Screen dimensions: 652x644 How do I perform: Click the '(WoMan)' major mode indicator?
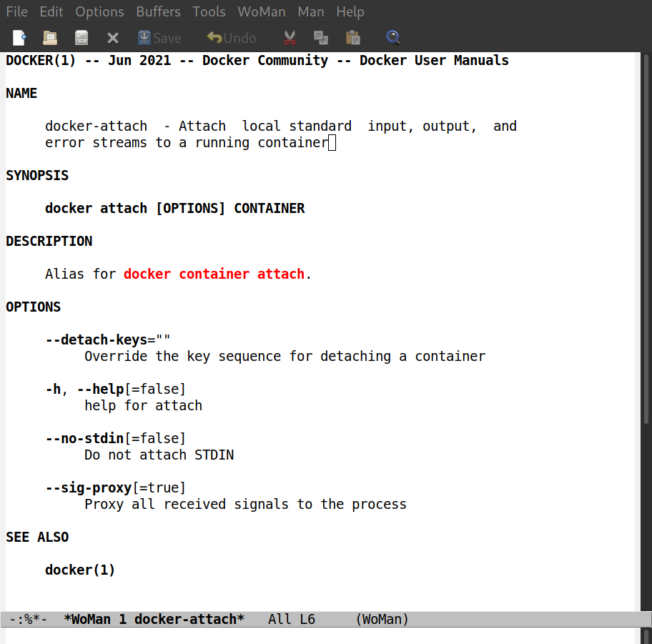pos(382,620)
